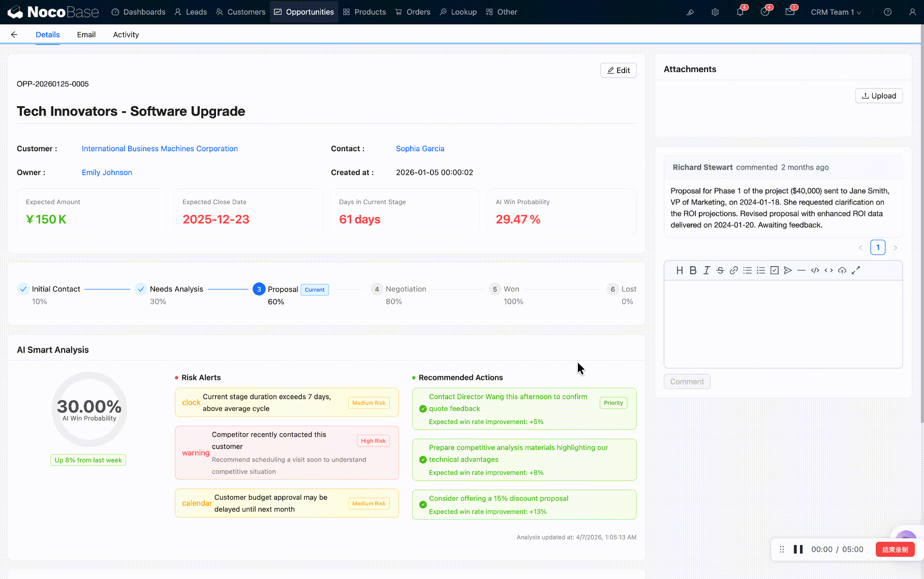Click inside the comment text area
This screenshot has height=579, width=924.
pyautogui.click(x=783, y=324)
